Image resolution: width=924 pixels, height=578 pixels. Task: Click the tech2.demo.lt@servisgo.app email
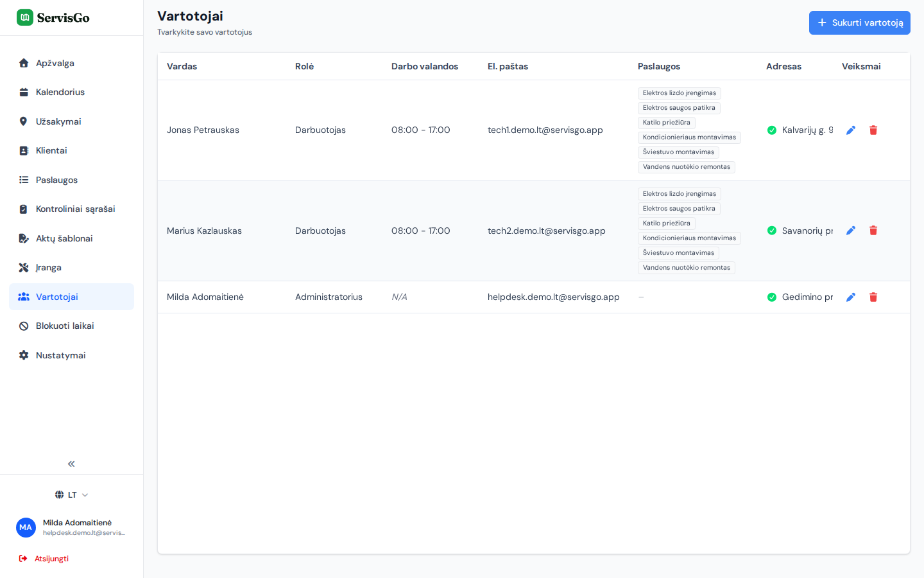[x=547, y=231]
